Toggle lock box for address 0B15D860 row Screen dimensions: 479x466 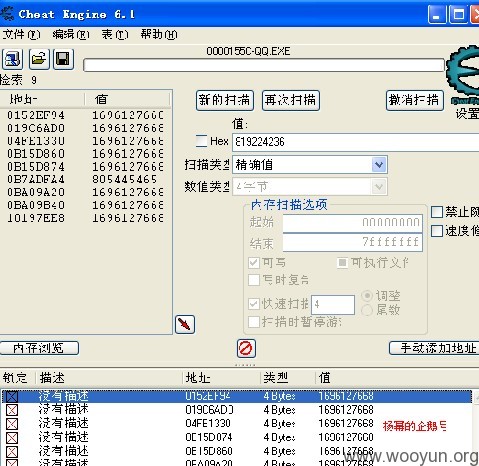tap(12, 452)
